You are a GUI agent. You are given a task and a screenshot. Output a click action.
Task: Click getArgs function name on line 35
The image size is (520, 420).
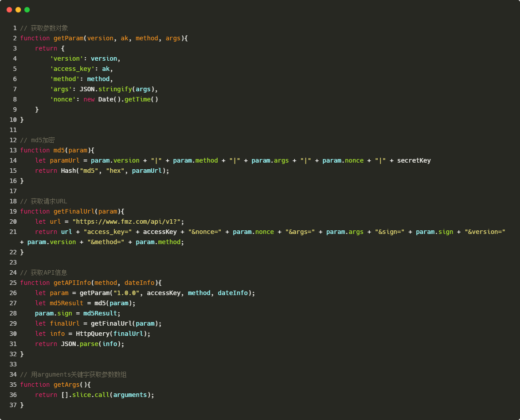[66, 385]
